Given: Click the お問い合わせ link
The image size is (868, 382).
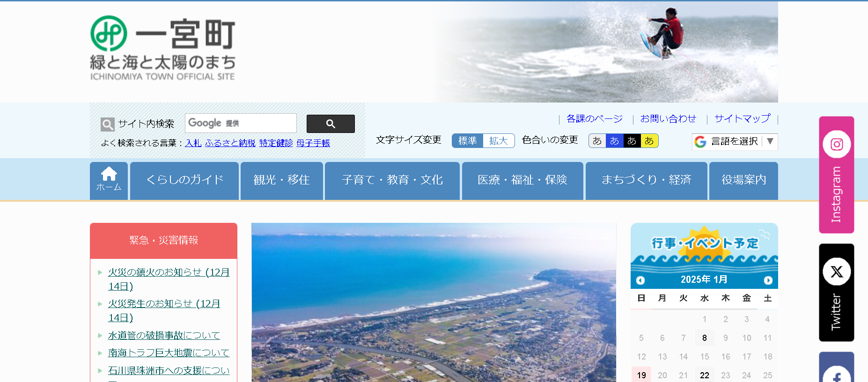Looking at the screenshot, I should (x=668, y=119).
